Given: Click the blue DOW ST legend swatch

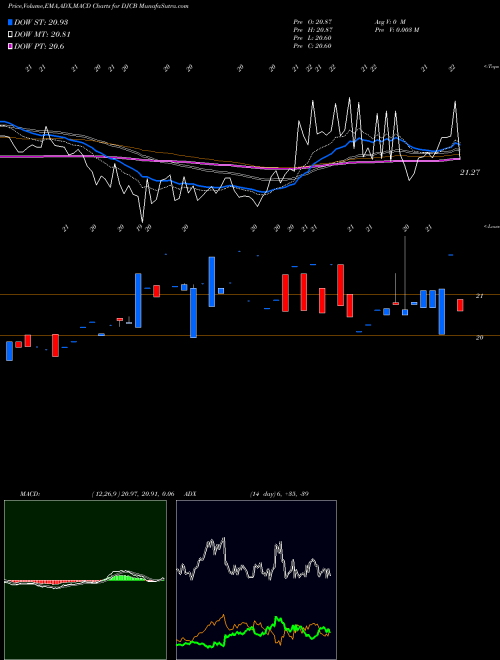Looking at the screenshot, I should coord(10,22).
